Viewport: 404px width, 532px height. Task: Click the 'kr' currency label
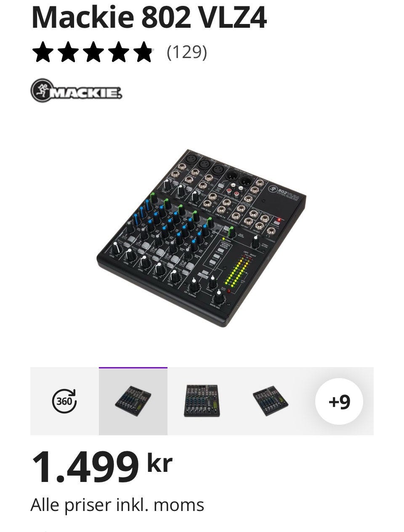pyautogui.click(x=159, y=463)
